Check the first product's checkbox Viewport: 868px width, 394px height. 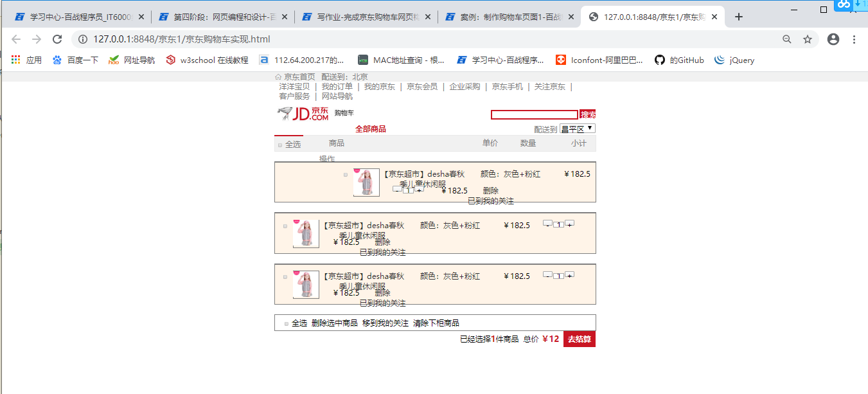click(346, 174)
